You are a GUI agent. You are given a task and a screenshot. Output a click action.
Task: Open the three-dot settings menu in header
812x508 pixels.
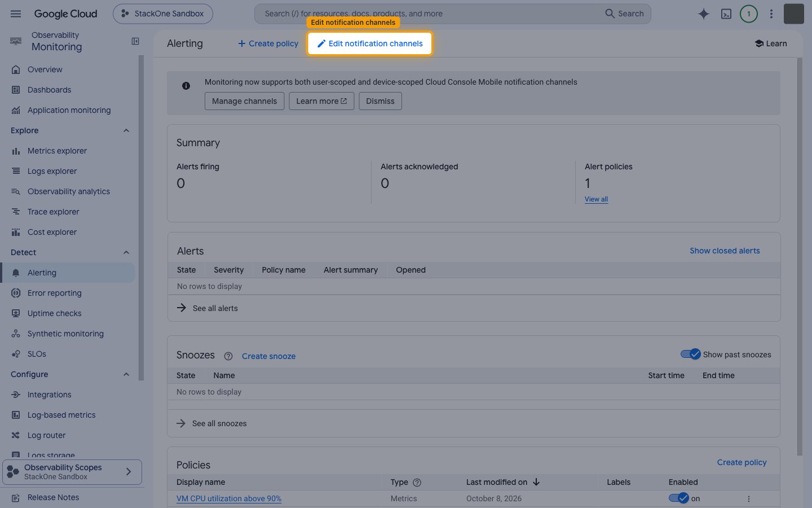pyautogui.click(x=771, y=14)
